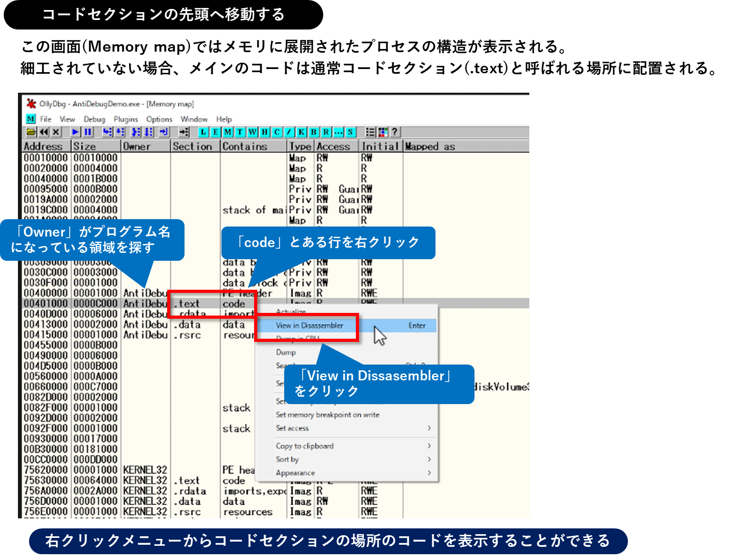Click the MDI child M icon in menu bar

31,119
